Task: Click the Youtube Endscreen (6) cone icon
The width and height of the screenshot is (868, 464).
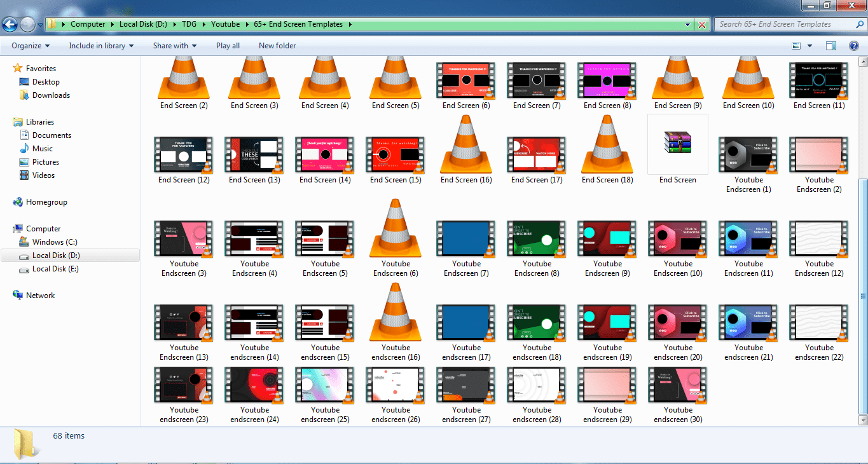Action: [396, 228]
